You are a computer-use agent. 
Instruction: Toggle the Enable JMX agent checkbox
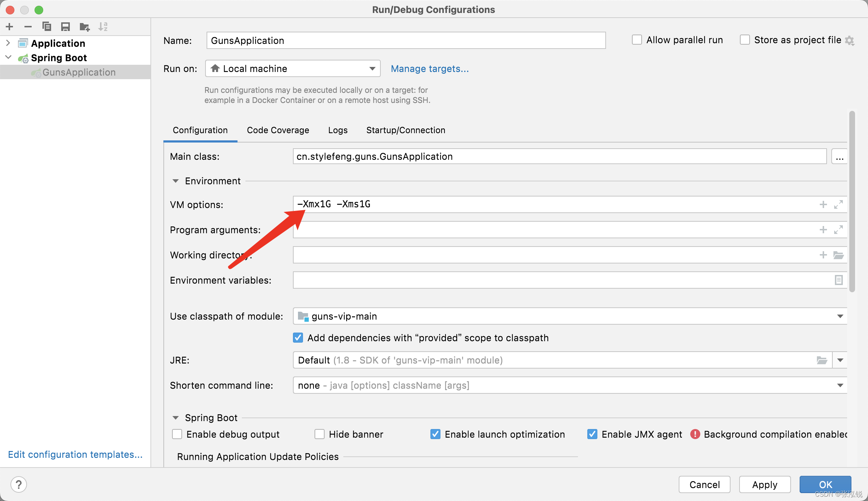point(592,434)
